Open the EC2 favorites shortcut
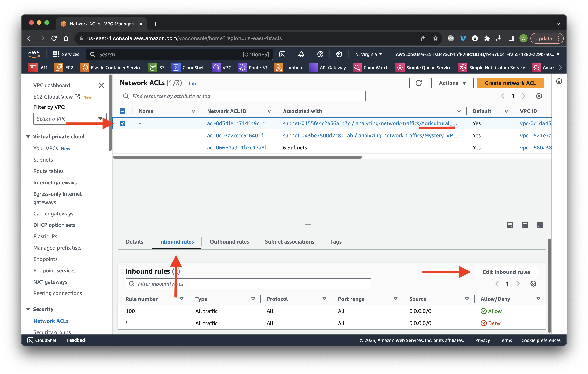This screenshot has height=374, width=588. 64,68
